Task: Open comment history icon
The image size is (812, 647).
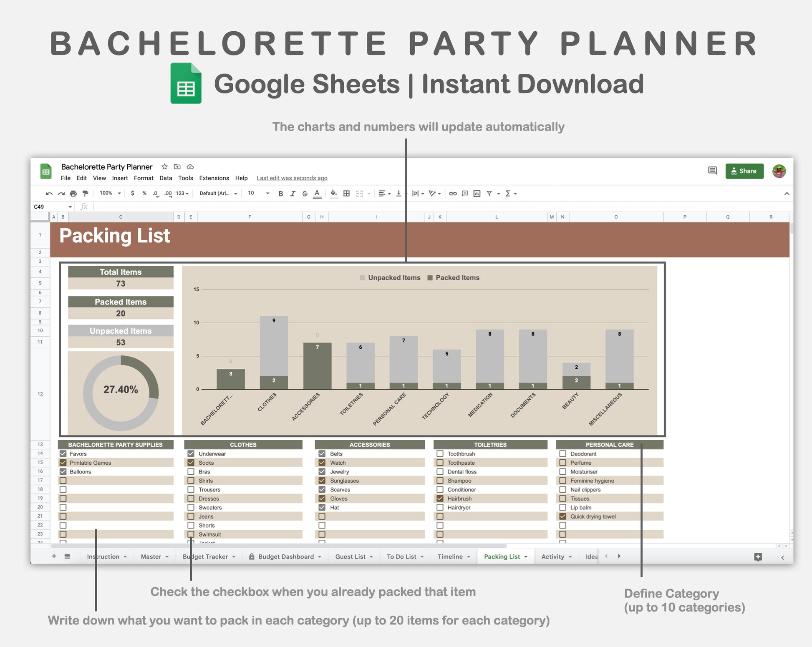Action: (x=712, y=171)
